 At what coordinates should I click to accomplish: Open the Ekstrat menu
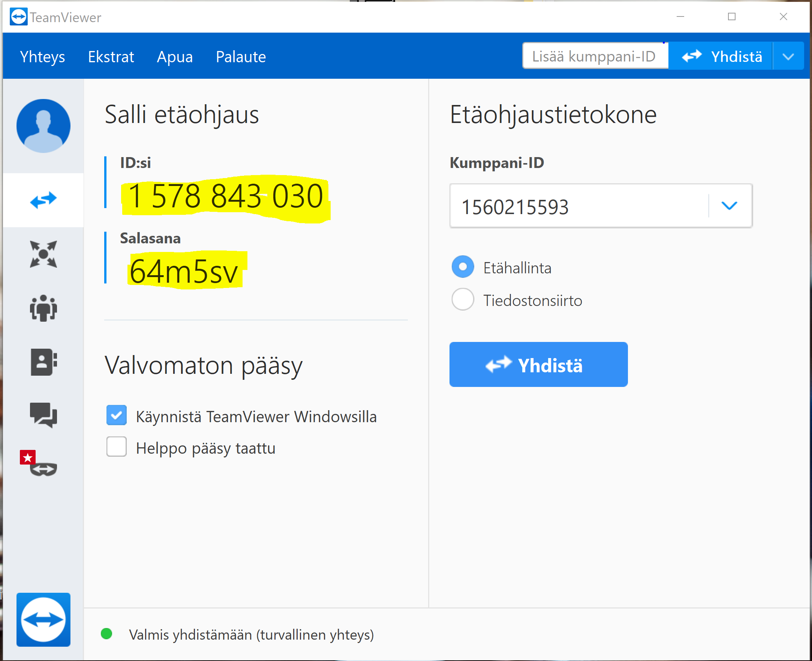(x=111, y=57)
